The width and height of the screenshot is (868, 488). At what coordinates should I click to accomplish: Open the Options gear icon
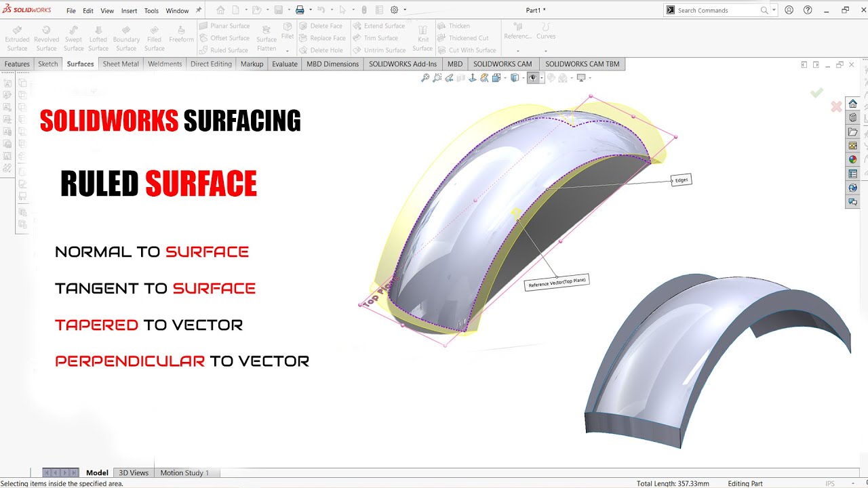(x=395, y=10)
